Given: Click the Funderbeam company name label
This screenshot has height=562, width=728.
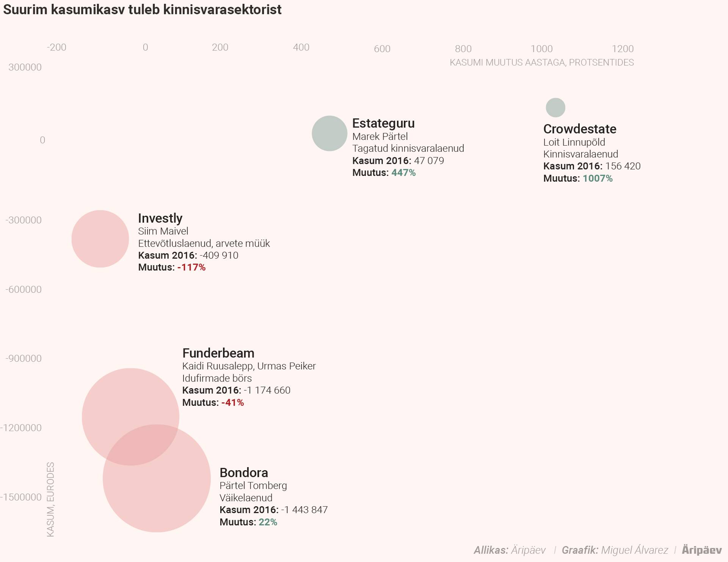Looking at the screenshot, I should [218, 353].
